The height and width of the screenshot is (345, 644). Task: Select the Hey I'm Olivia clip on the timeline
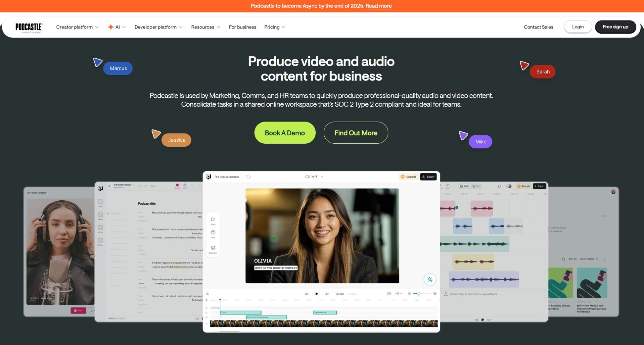(325, 312)
